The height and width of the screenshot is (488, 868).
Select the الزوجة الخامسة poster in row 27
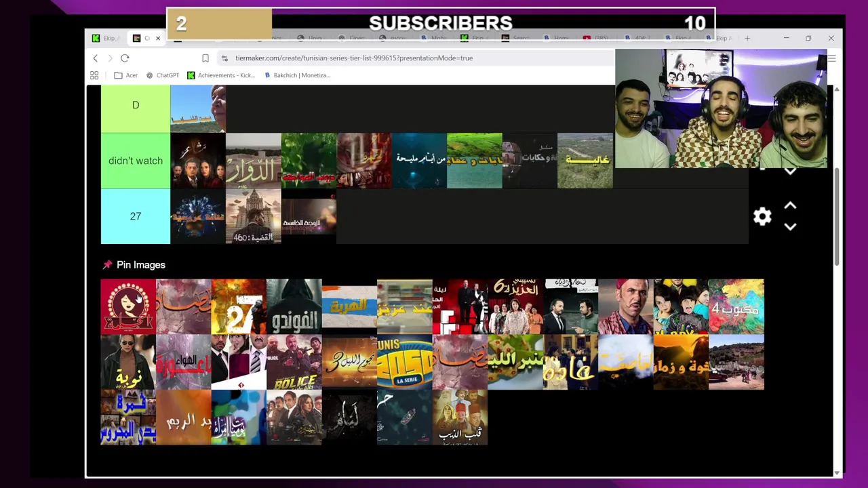tap(309, 216)
